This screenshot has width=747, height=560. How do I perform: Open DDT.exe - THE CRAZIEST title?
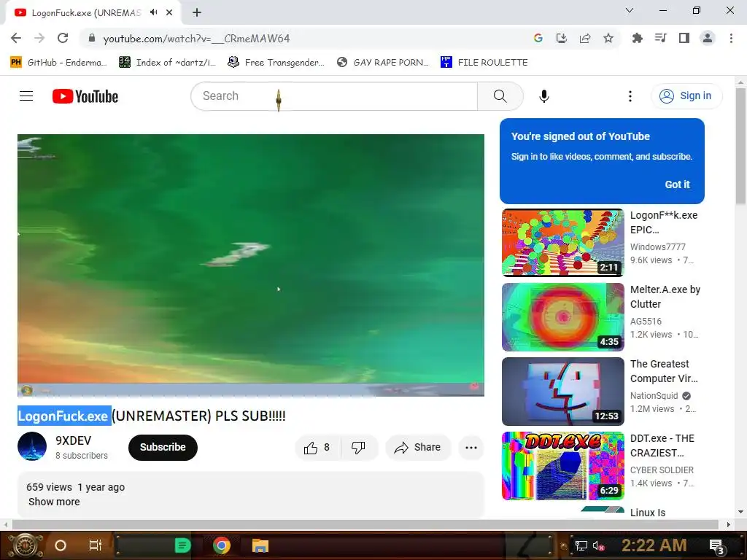662,446
